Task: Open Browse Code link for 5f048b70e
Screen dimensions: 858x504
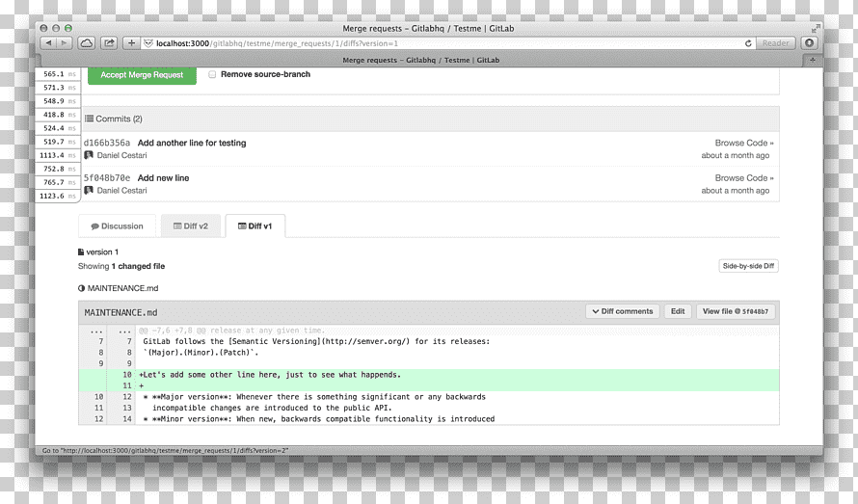Action: 743,178
